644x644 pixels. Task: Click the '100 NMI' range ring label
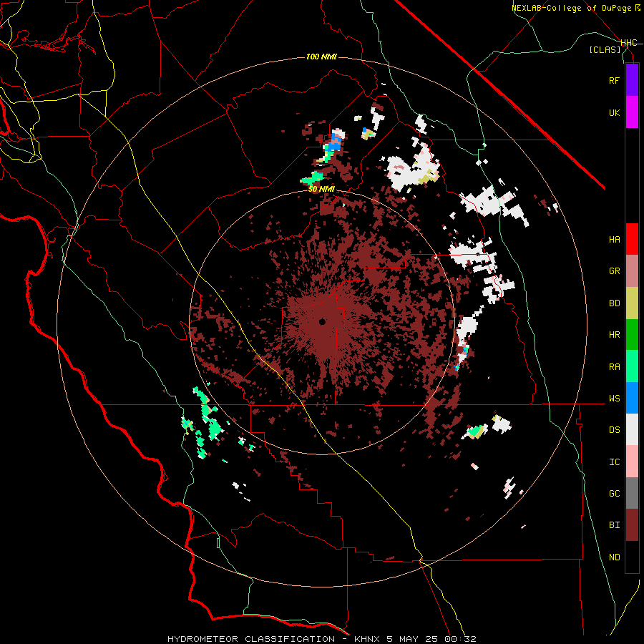321,57
